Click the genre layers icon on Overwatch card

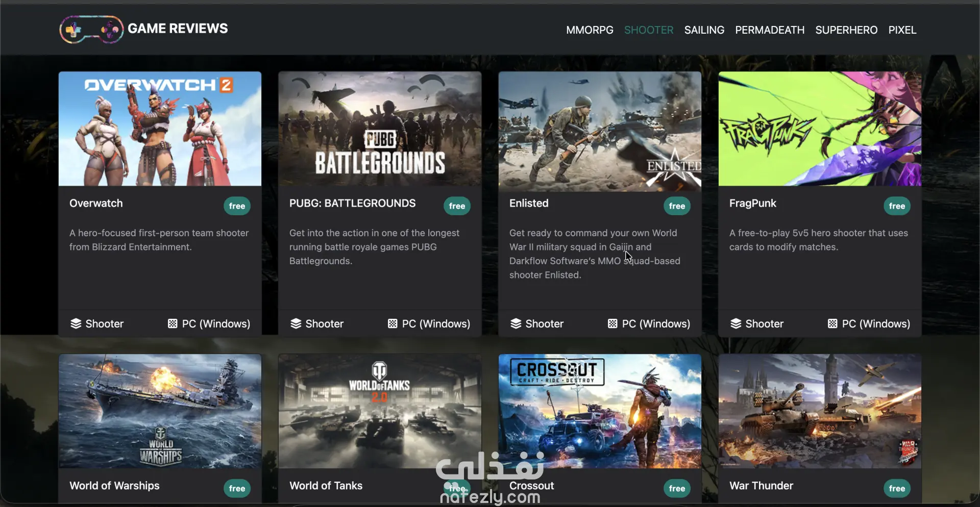click(76, 324)
